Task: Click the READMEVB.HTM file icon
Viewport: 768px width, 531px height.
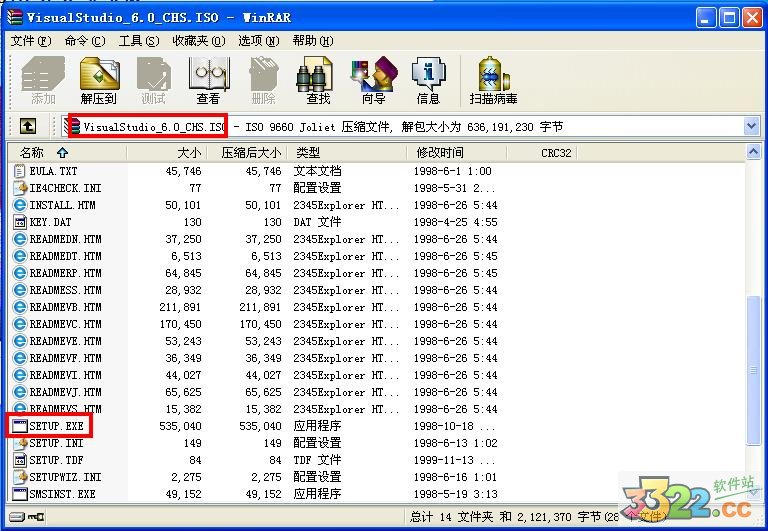Action: [20, 307]
